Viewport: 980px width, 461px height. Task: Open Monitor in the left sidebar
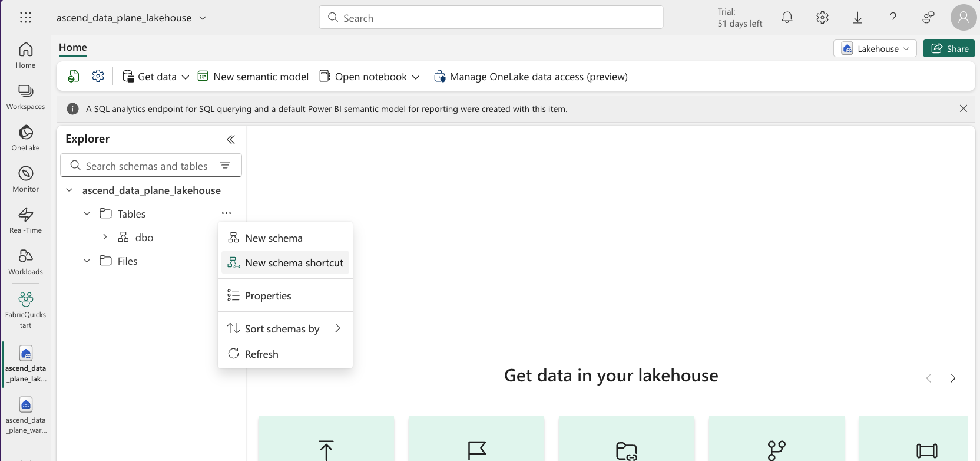coord(26,179)
